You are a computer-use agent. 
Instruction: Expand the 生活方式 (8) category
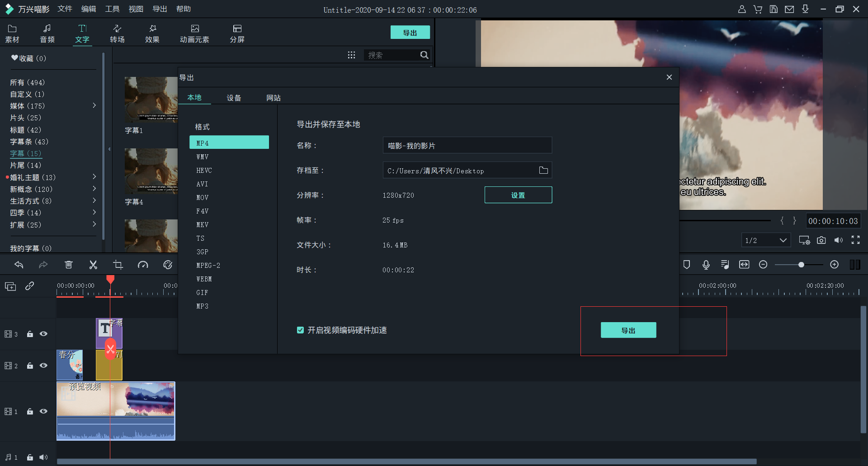(94, 200)
